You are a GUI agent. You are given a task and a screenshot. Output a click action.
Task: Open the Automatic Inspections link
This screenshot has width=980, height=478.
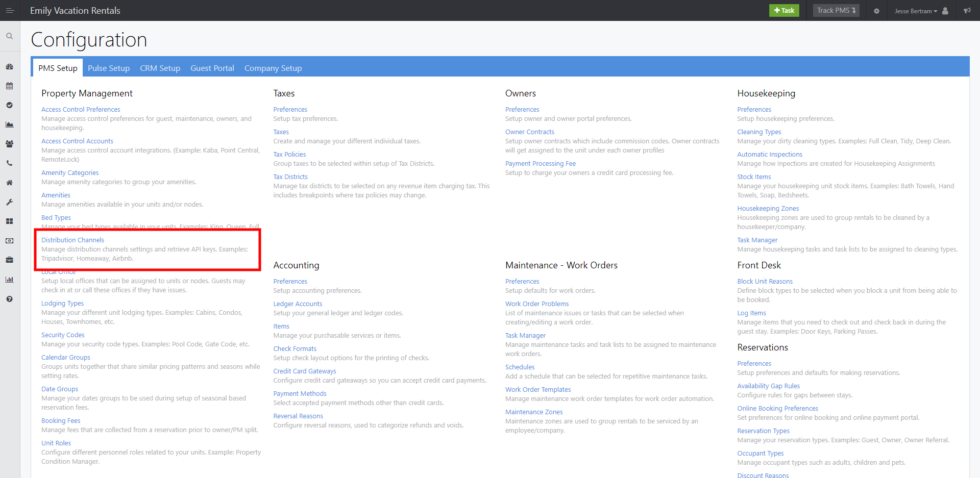click(x=770, y=154)
